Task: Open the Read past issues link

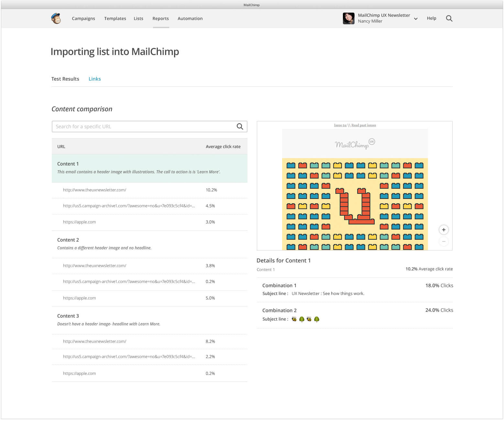Action: point(364,125)
